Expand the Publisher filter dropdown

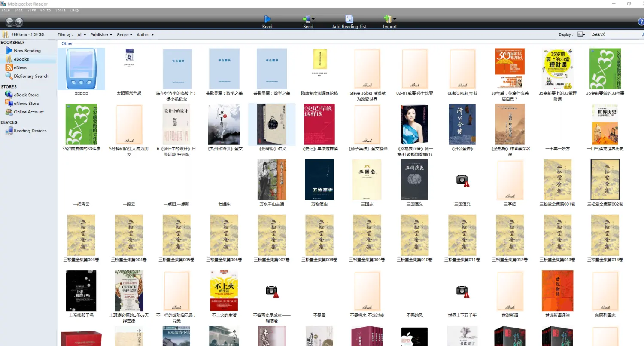(101, 35)
